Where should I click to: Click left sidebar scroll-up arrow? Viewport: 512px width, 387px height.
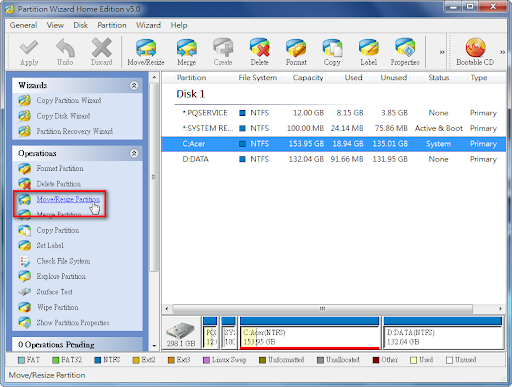coord(154,78)
